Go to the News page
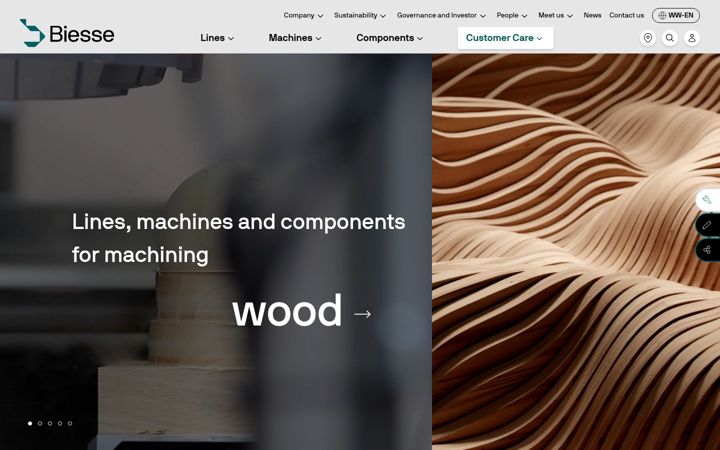The height and width of the screenshot is (450, 720). pos(592,15)
